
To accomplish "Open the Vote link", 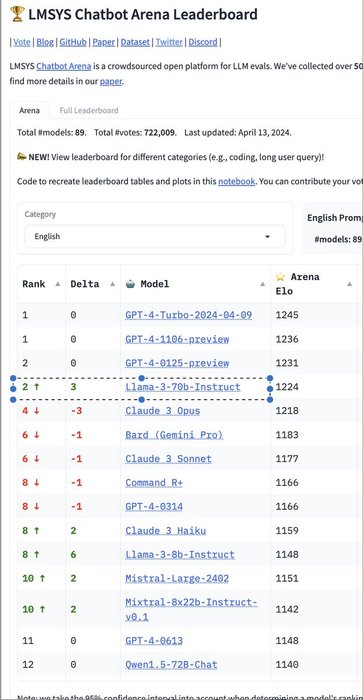I will (x=22, y=42).
